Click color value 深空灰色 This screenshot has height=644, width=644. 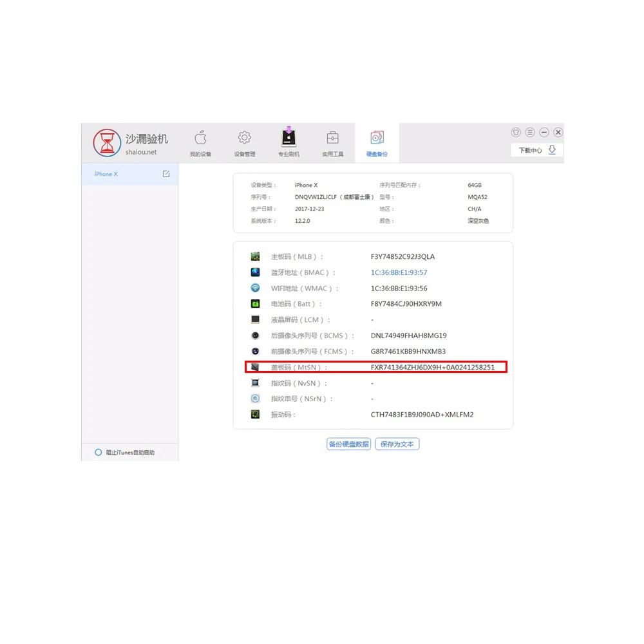point(478,221)
